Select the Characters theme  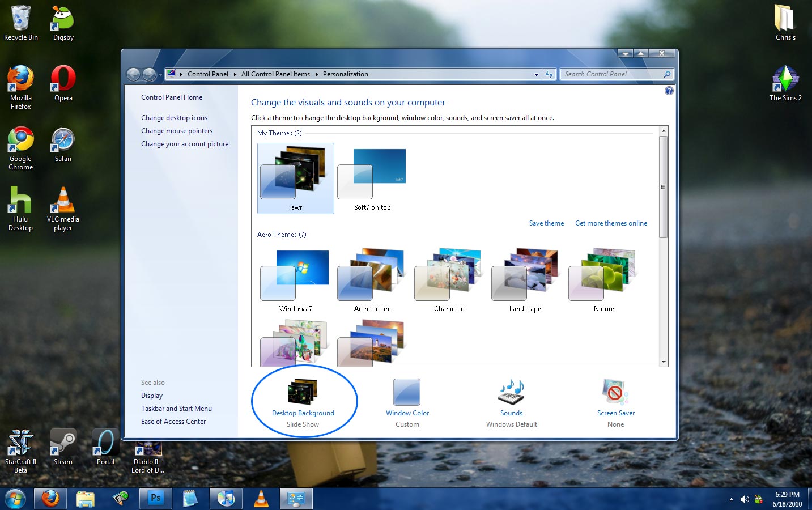pyautogui.click(x=449, y=280)
